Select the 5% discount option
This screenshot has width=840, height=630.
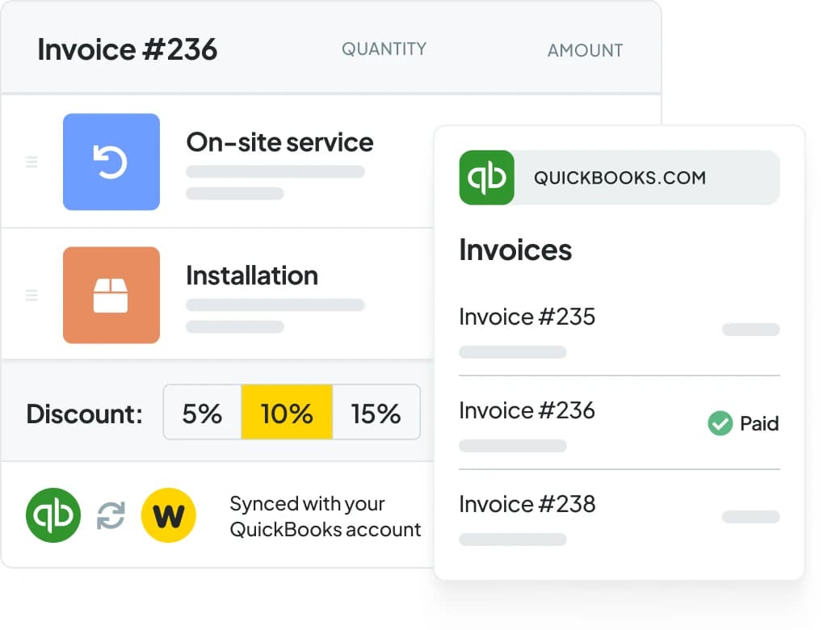[203, 413]
